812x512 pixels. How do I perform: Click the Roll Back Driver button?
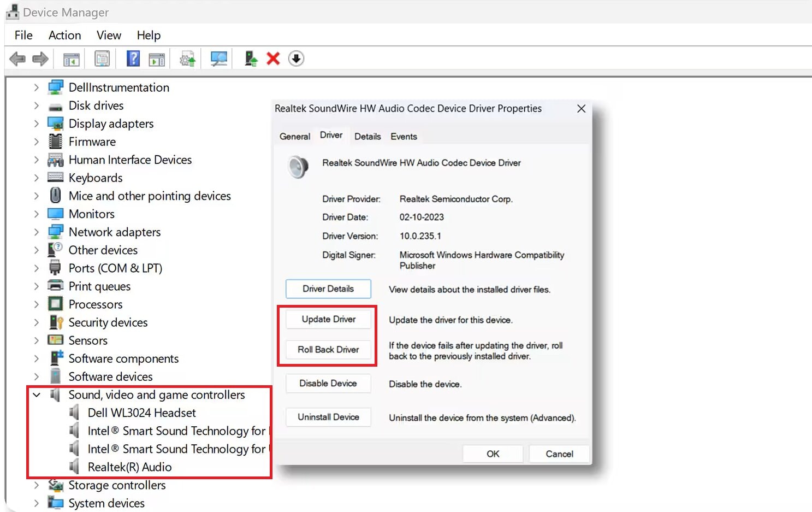coord(328,350)
